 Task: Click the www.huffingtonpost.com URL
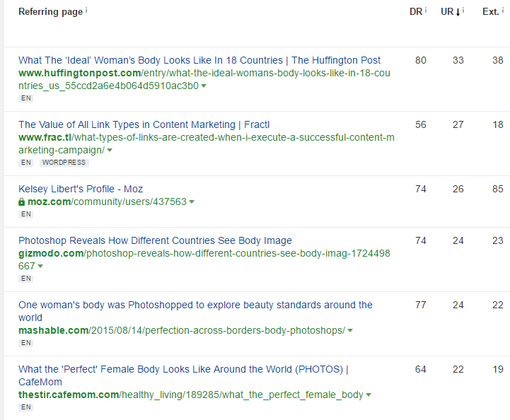pyautogui.click(x=204, y=79)
